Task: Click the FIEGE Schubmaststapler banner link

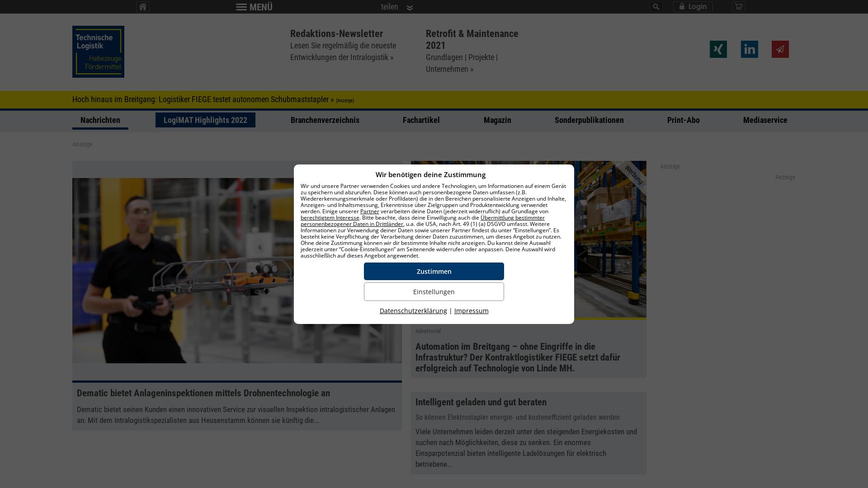Action: click(x=203, y=99)
